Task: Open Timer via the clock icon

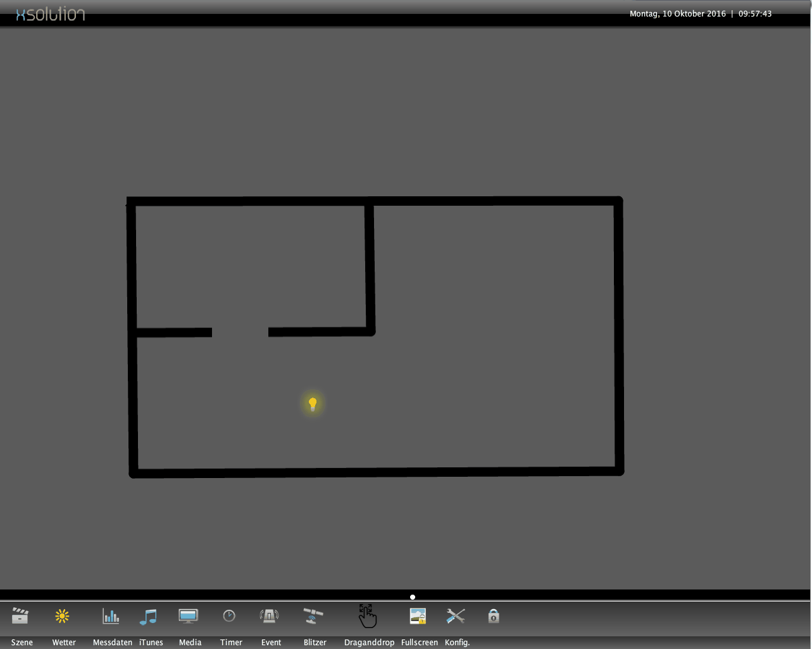Action: coord(229,615)
